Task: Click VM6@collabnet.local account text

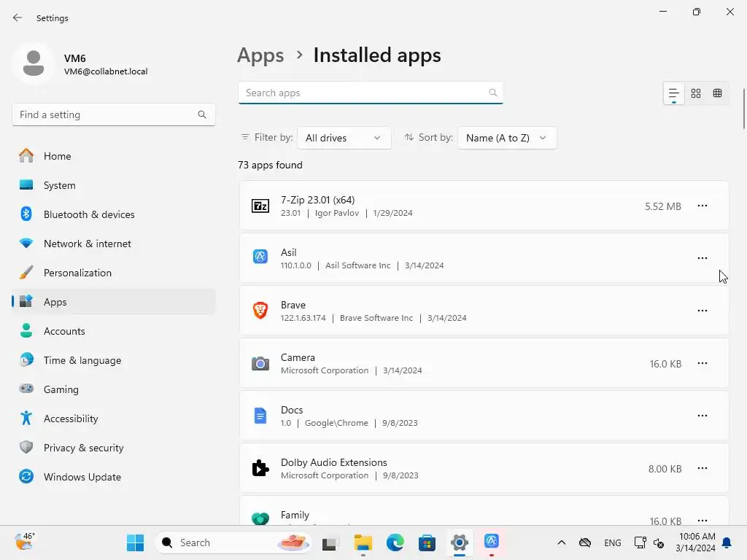Action: click(x=106, y=71)
